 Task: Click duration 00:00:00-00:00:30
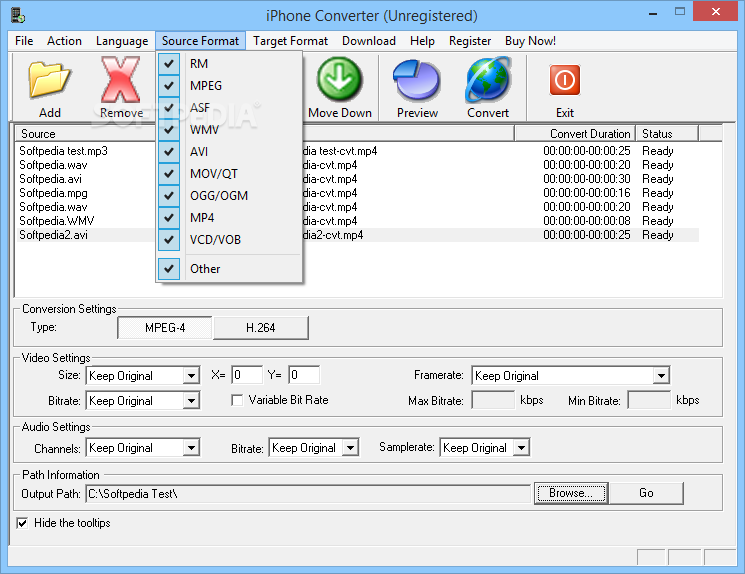coord(586,179)
